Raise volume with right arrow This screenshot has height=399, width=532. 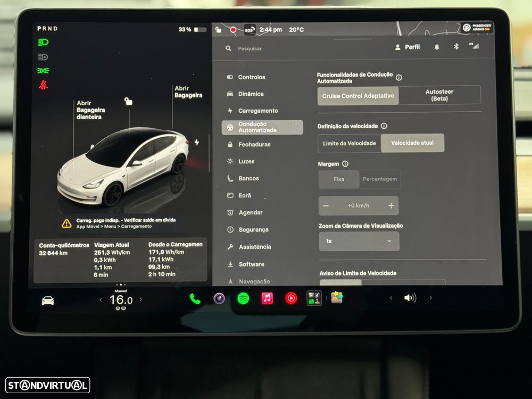pyautogui.click(x=431, y=298)
